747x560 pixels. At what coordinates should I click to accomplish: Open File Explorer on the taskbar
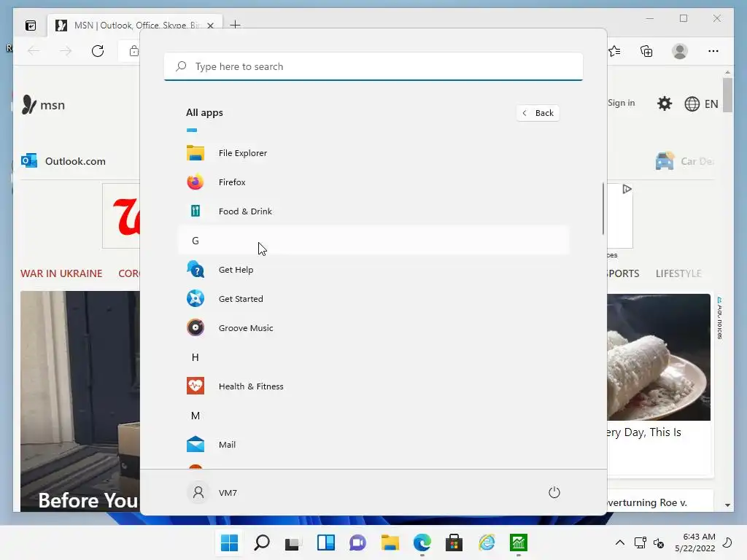click(390, 542)
